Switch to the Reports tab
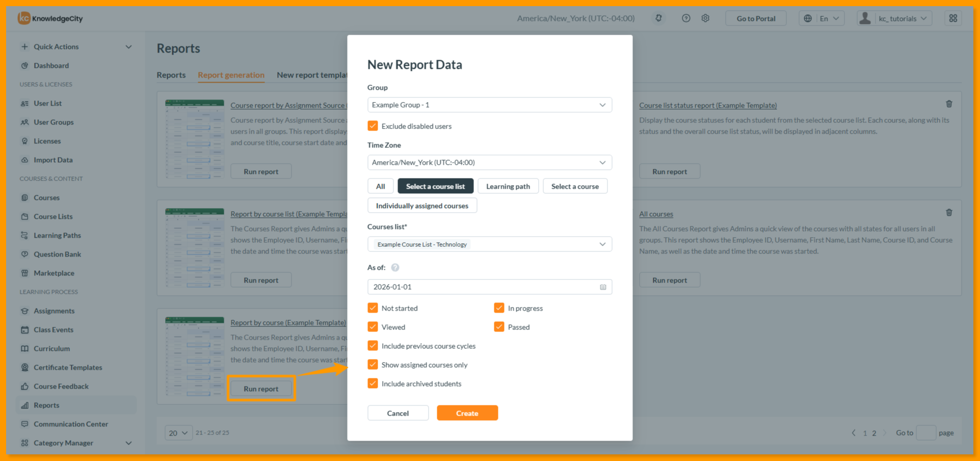This screenshot has height=461, width=980. 171,75
